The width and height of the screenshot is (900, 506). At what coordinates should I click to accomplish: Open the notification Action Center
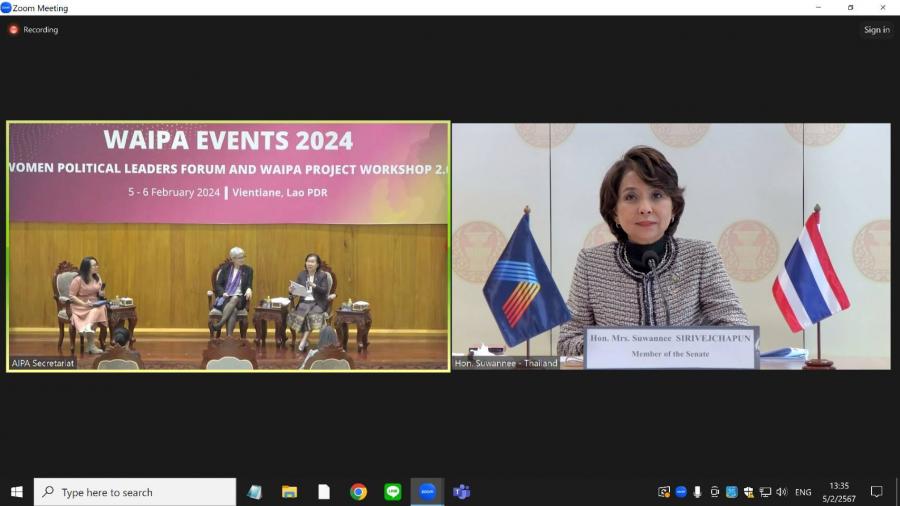point(877,492)
